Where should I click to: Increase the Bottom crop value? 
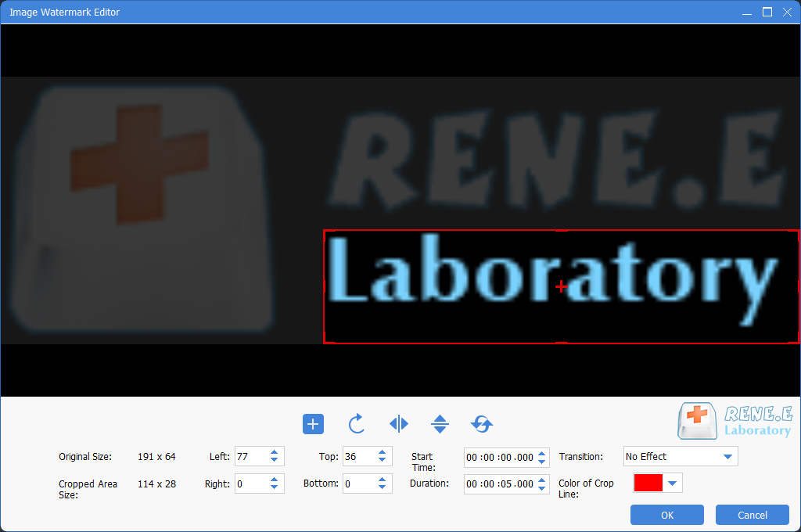[382, 480]
